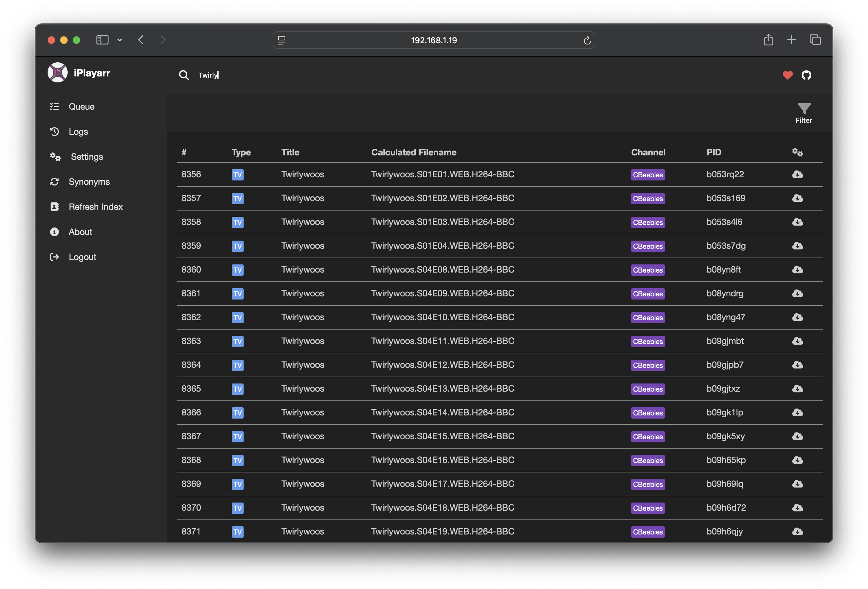Screen dimensions: 868x589
Task: Click Refresh Index
Action: pos(96,207)
